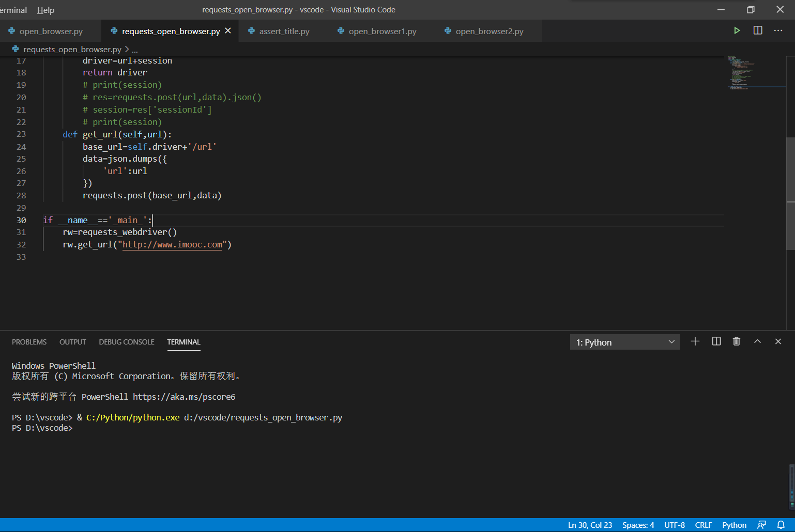Open the feedback icon in status bar
Screen dimensions: 795x532
762,525
